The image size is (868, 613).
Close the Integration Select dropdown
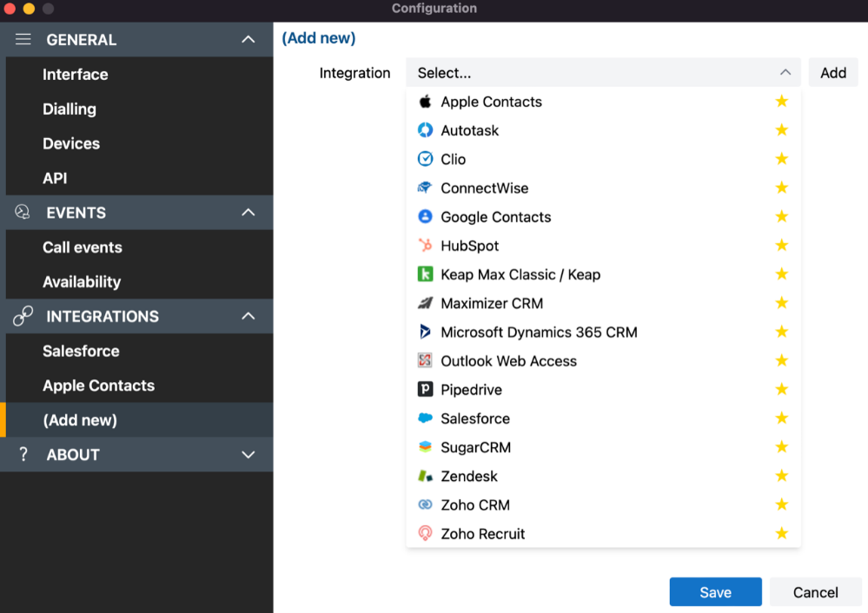click(x=785, y=72)
